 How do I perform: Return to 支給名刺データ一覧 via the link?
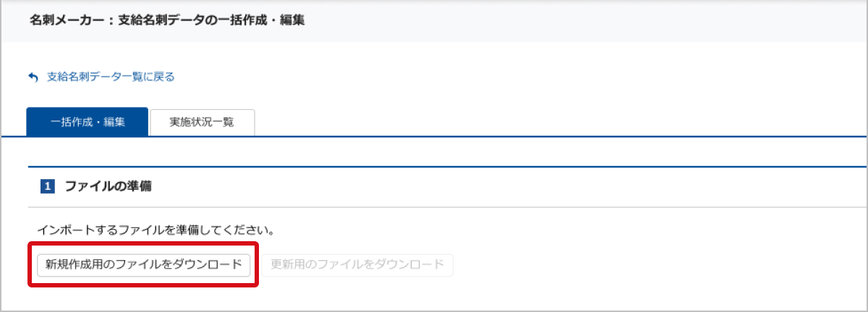(x=111, y=77)
